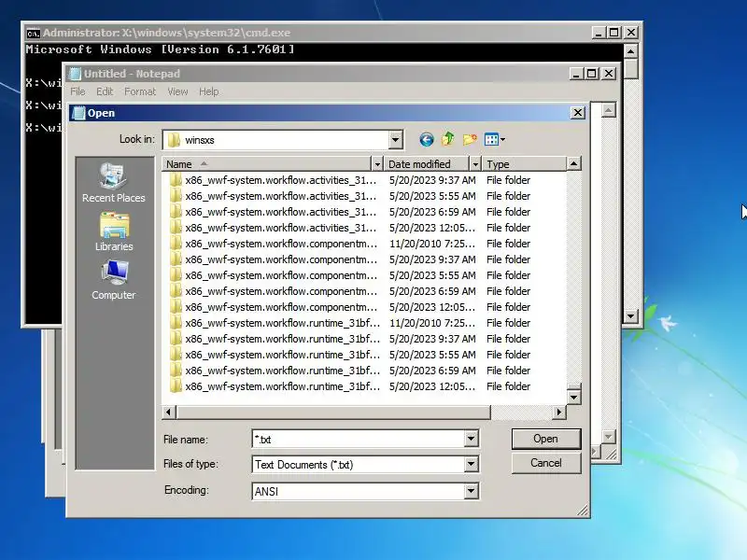Click cmd window's scroll up arrow
This screenshot has height=560, width=747.
tap(631, 51)
